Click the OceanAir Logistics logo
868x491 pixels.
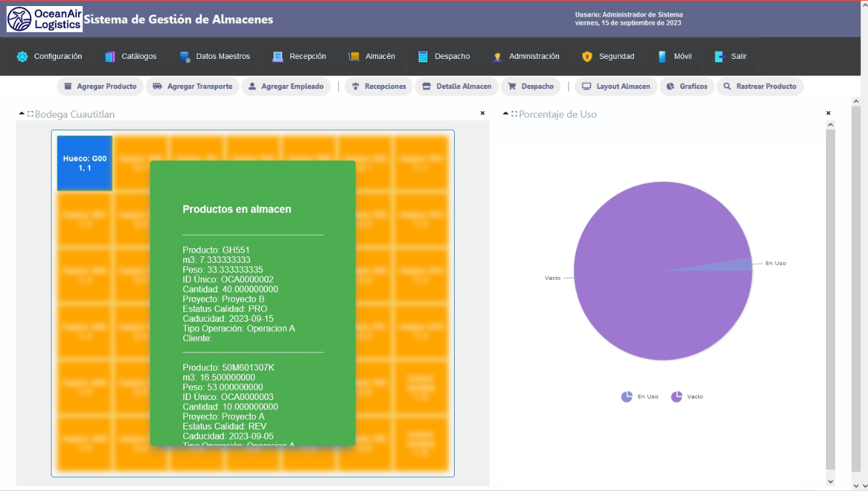pos(45,19)
